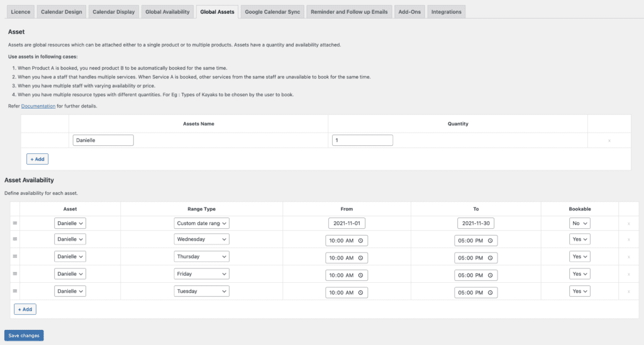Switch to the Add-Ons tab
Viewport: 644px width, 345px height.
(409, 12)
